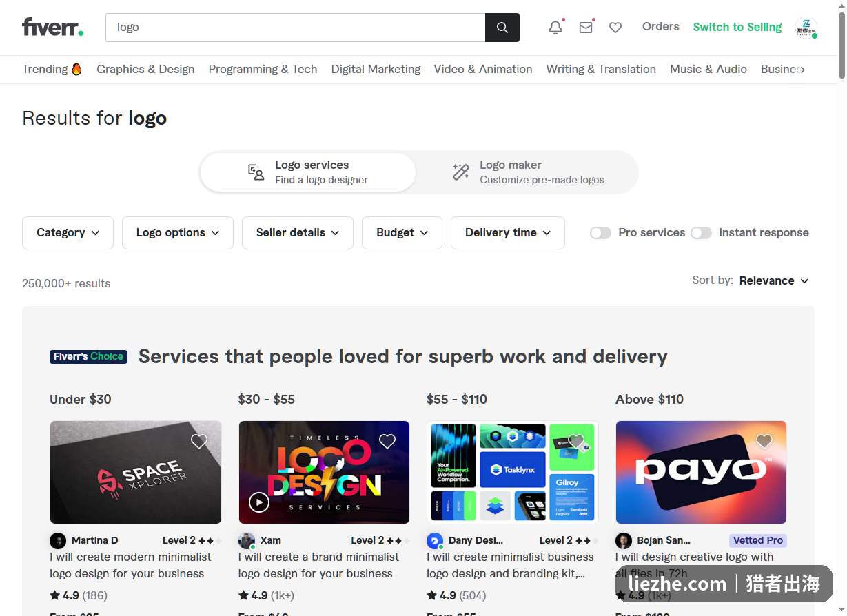
Task: Click Martina D seller avatar
Action: click(x=58, y=540)
